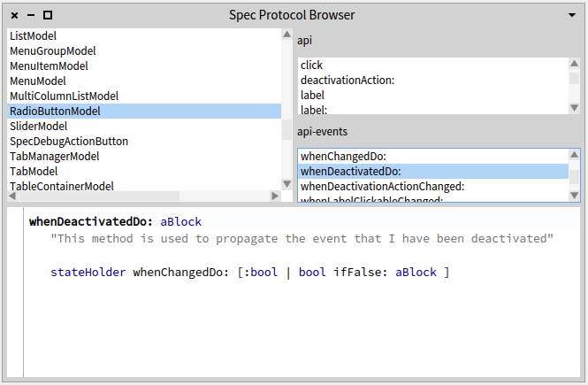Image resolution: width=588 pixels, height=385 pixels.
Task: Open the window menu dropdown arrow
Action: pos(572,15)
